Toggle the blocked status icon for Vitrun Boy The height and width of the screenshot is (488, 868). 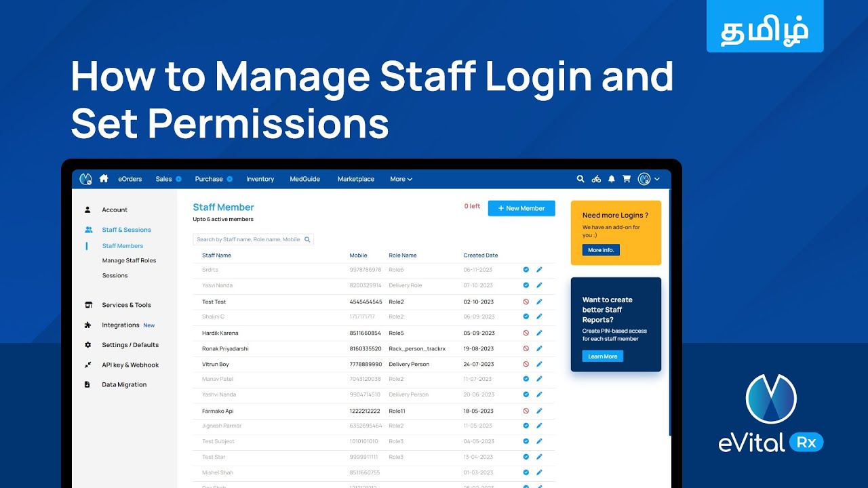pyautogui.click(x=526, y=364)
